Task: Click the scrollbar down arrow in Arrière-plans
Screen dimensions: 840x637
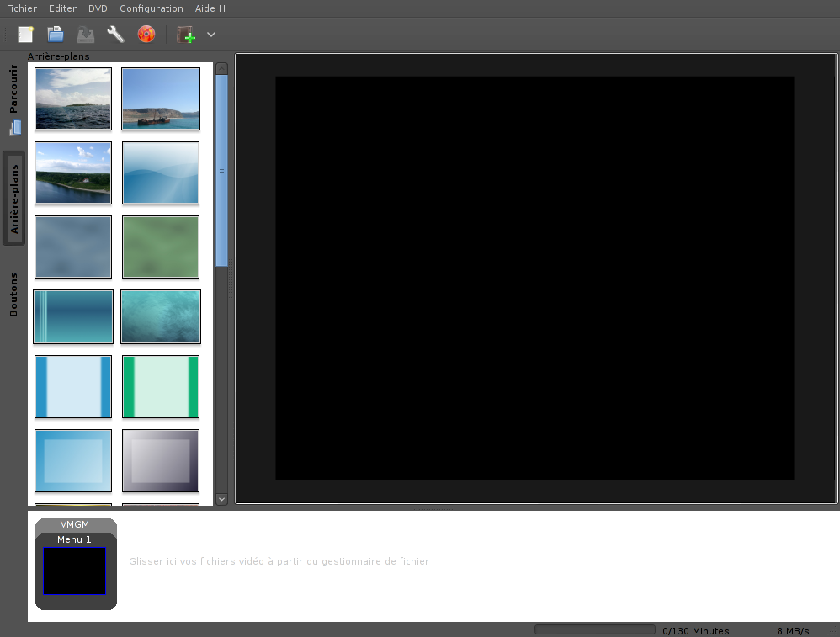Action: pos(222,499)
